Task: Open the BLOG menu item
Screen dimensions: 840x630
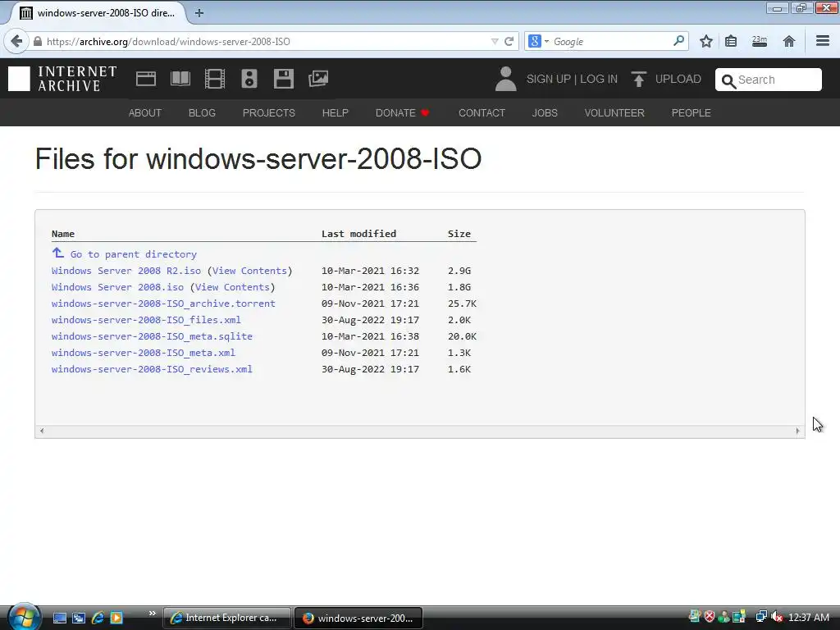Action: coord(202,113)
